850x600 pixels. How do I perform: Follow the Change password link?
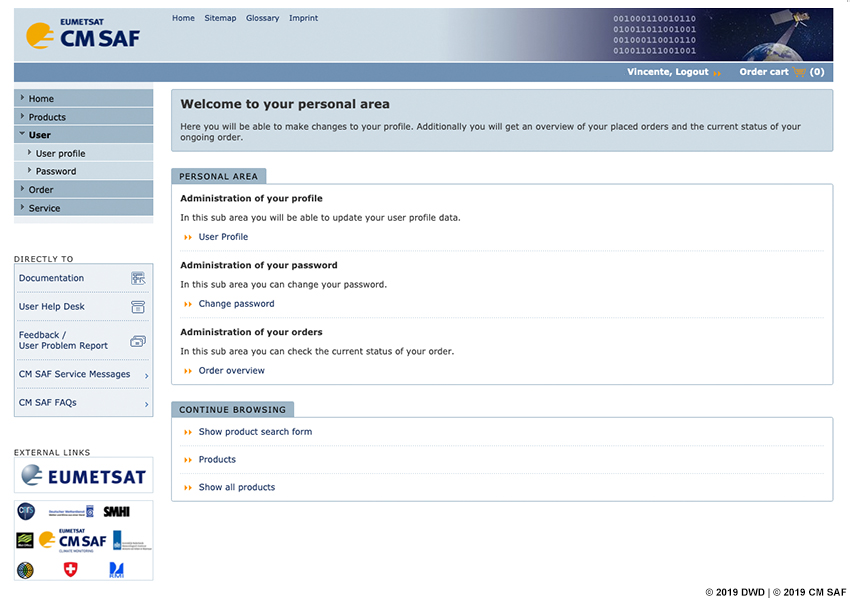[x=236, y=304]
